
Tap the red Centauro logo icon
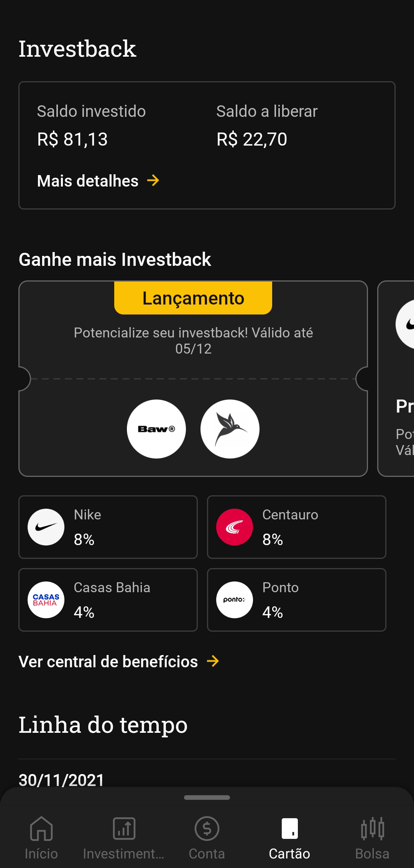(235, 527)
